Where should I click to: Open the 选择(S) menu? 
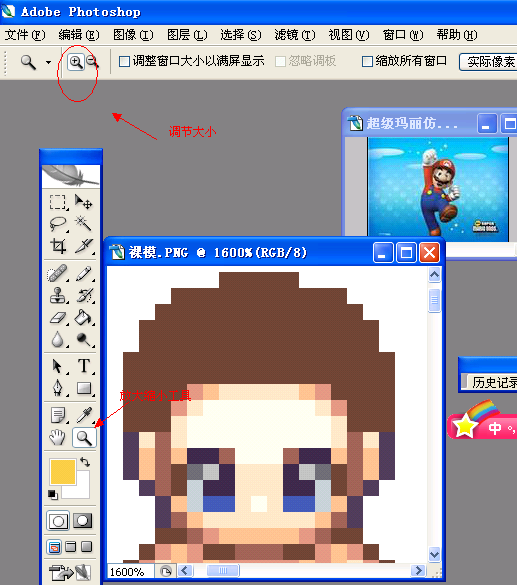[x=241, y=35]
